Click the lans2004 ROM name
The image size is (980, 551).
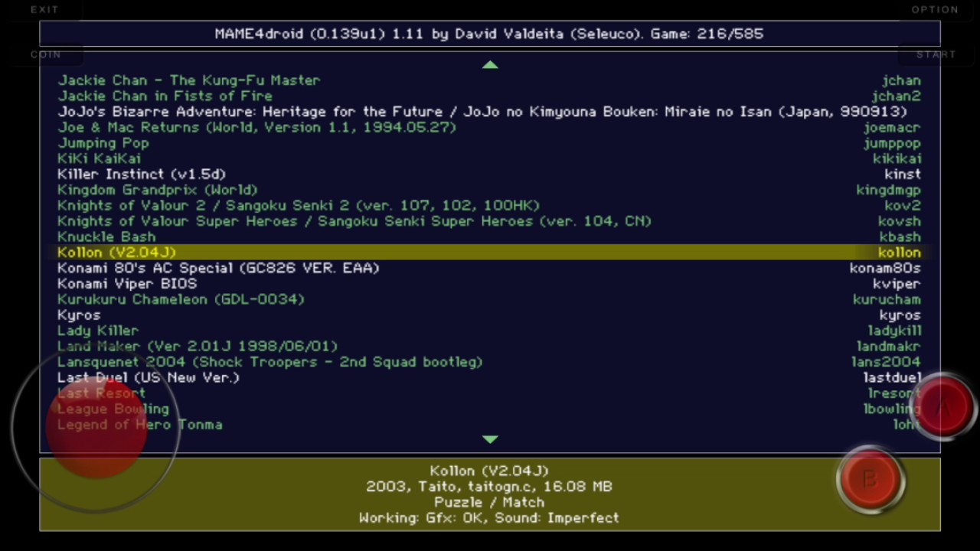point(886,362)
